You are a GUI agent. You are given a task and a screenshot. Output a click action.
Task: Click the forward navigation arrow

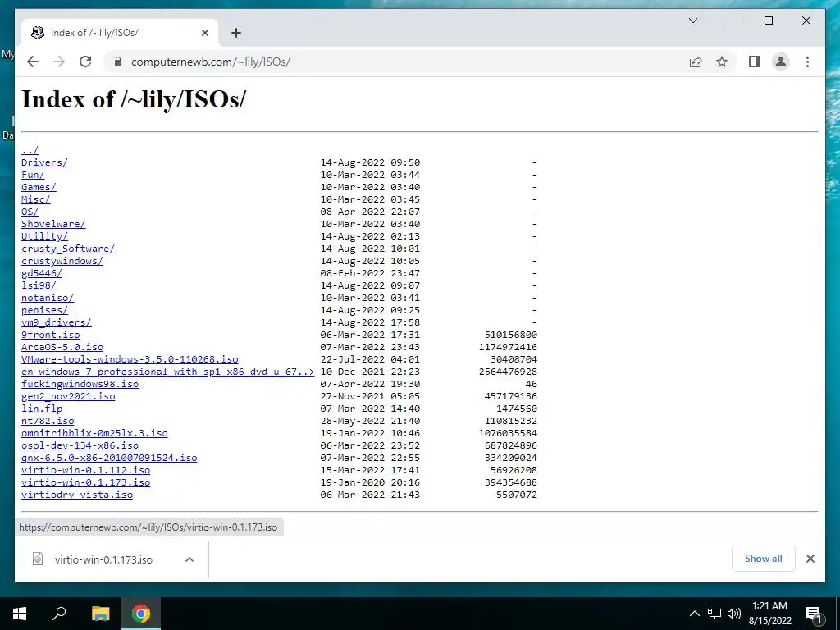point(59,62)
